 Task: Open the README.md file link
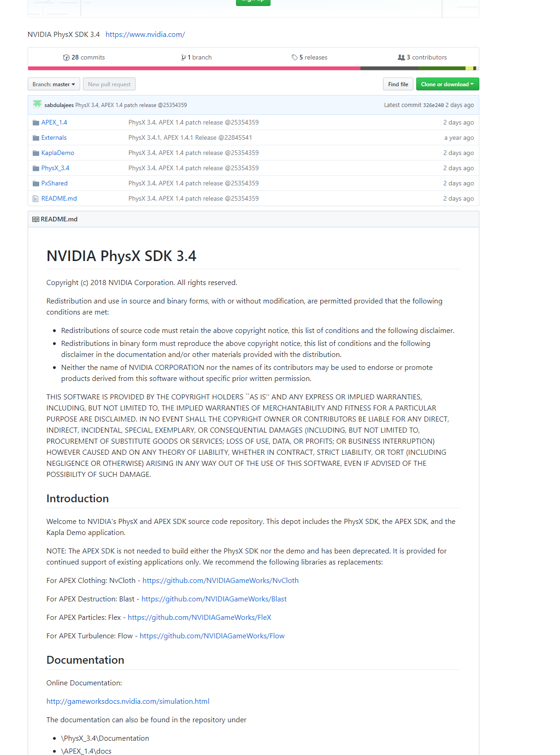(59, 199)
